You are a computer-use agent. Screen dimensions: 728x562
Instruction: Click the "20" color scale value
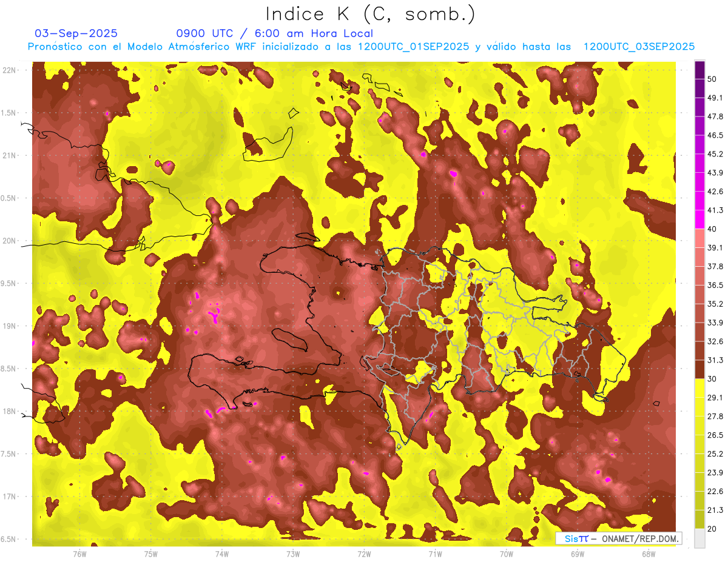(712, 528)
